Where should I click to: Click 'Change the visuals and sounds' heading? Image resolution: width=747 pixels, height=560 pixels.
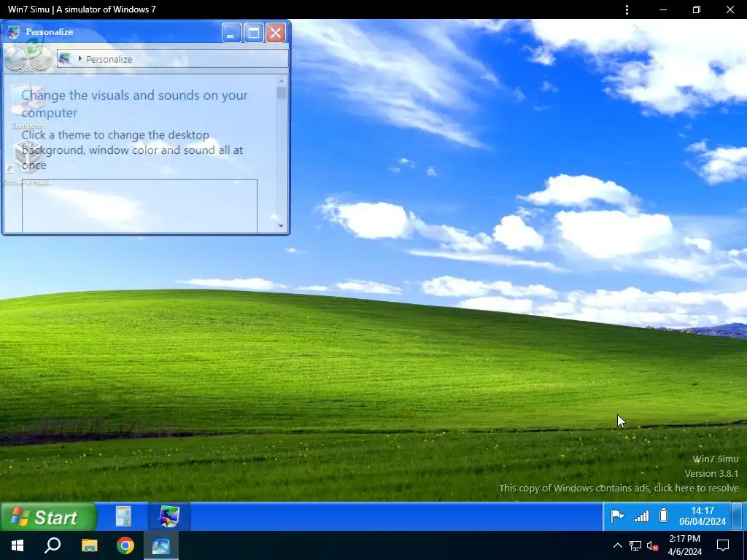click(134, 104)
